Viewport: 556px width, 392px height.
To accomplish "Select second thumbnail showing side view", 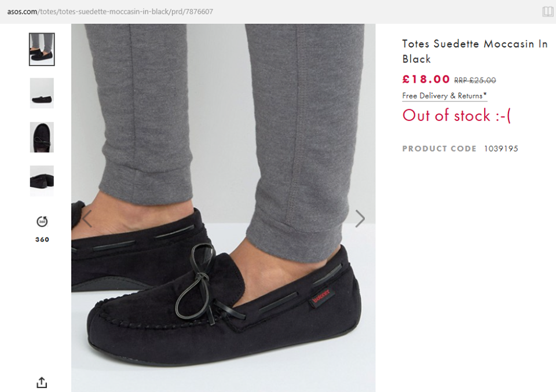I will click(x=42, y=93).
